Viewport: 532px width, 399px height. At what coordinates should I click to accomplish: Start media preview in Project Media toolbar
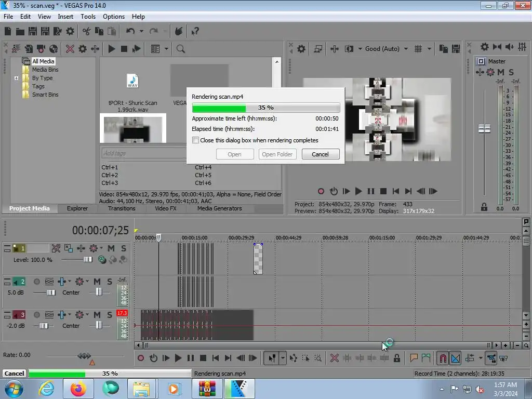pos(111,49)
